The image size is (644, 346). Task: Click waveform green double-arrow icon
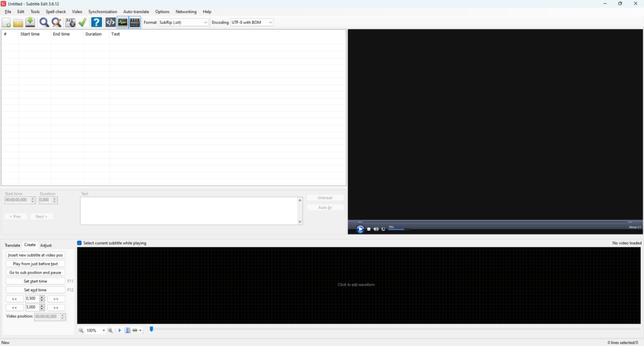click(x=135, y=330)
